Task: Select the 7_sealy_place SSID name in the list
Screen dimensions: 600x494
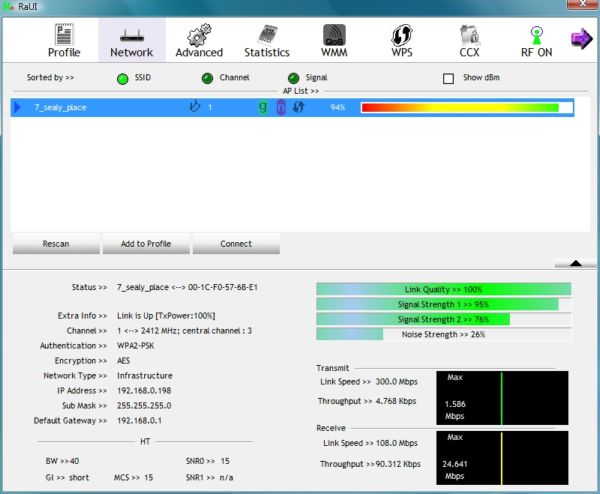Action: point(60,108)
